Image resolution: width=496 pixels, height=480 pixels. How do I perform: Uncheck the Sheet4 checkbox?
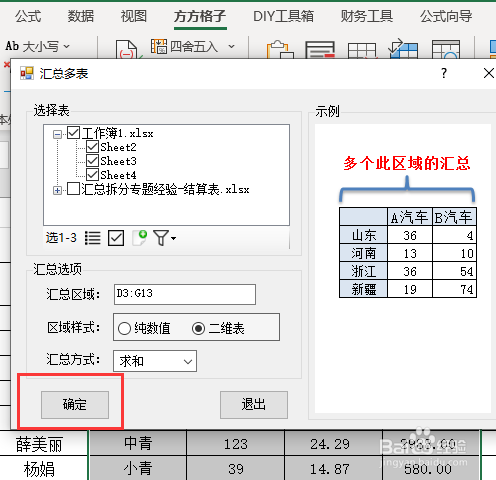(x=92, y=175)
